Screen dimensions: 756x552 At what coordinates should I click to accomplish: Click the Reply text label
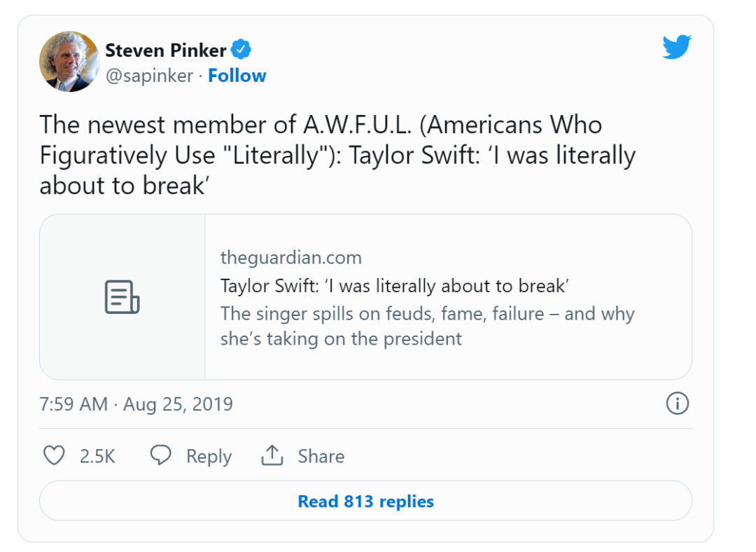click(209, 457)
